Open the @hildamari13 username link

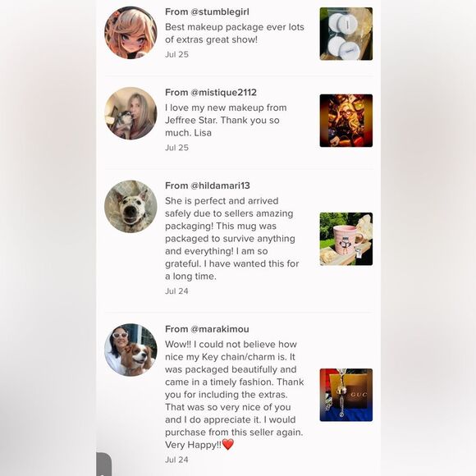click(x=220, y=185)
